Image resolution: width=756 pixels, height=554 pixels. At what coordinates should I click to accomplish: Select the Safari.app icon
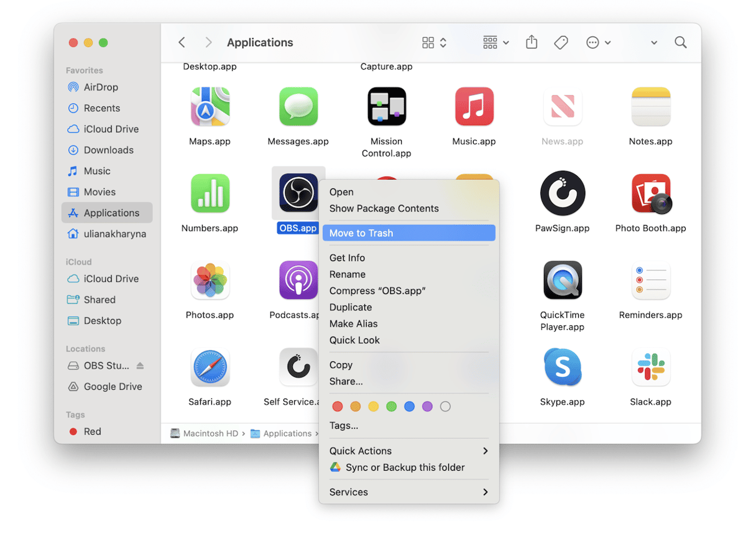tap(210, 367)
